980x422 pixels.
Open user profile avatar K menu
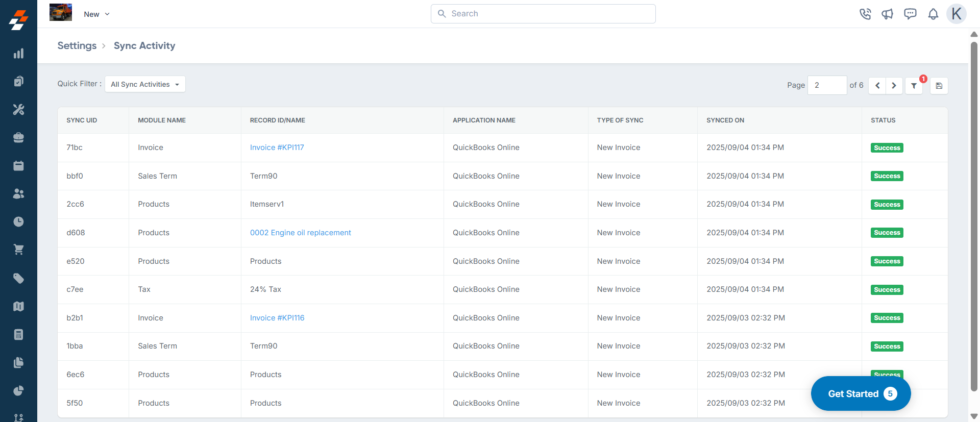[x=956, y=14]
